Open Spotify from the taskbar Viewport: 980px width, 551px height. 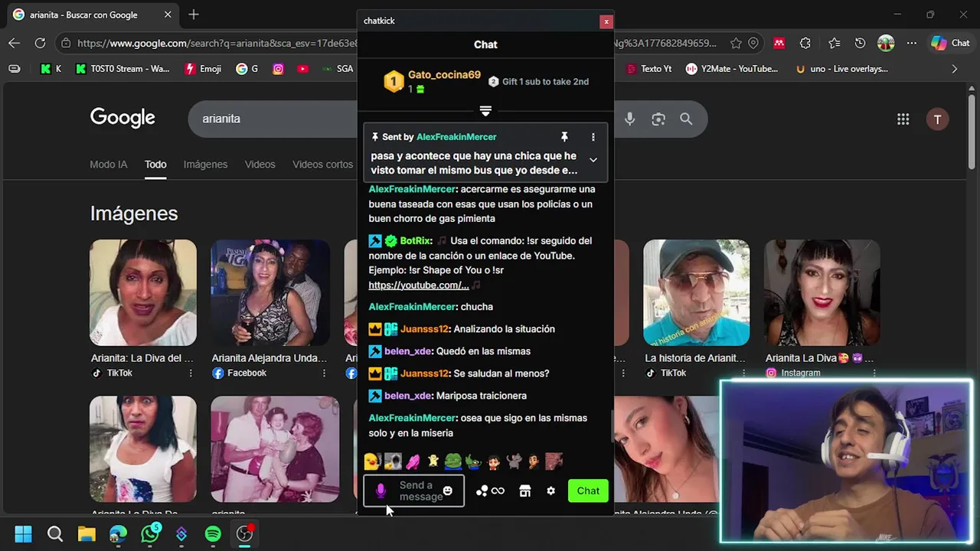point(213,534)
